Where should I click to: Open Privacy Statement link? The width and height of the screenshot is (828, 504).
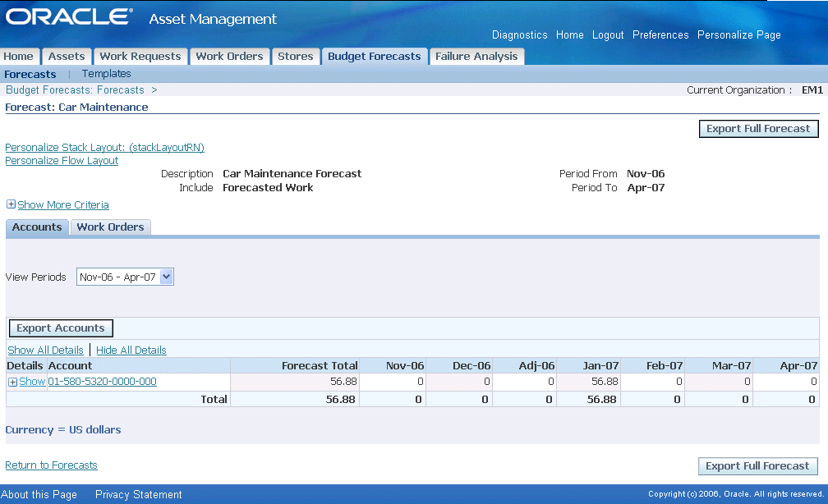pos(138,494)
